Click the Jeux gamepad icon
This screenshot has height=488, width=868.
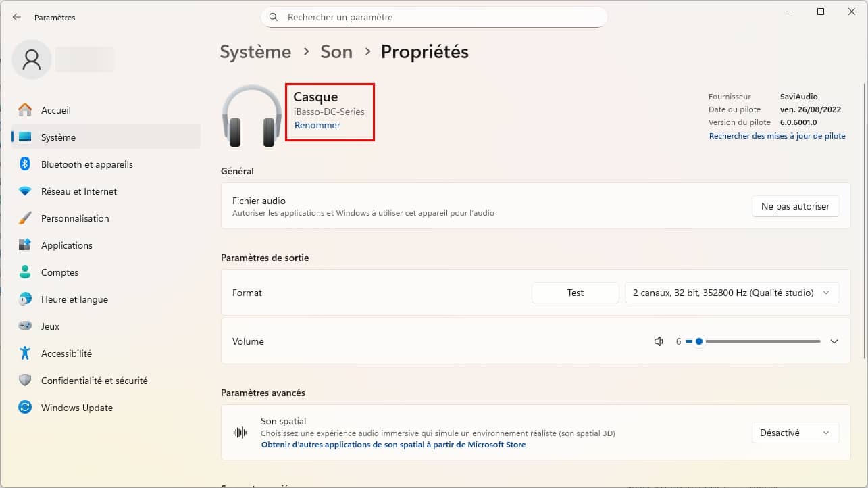(25, 326)
